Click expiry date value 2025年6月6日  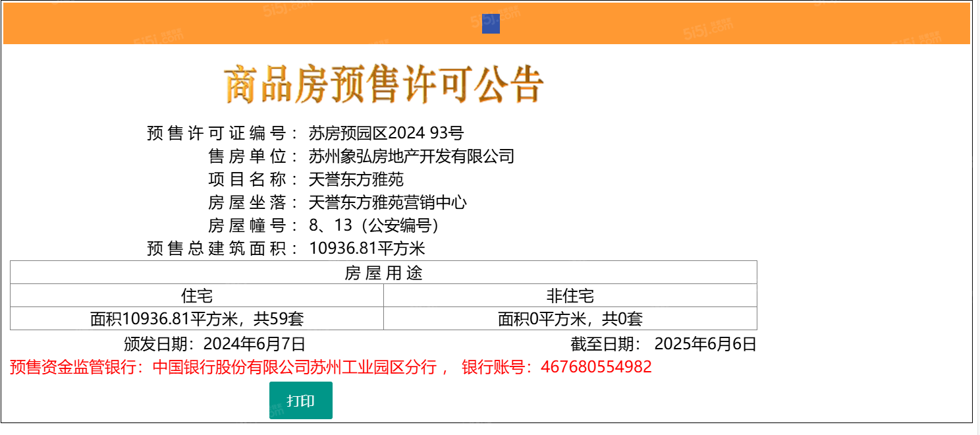(x=706, y=344)
